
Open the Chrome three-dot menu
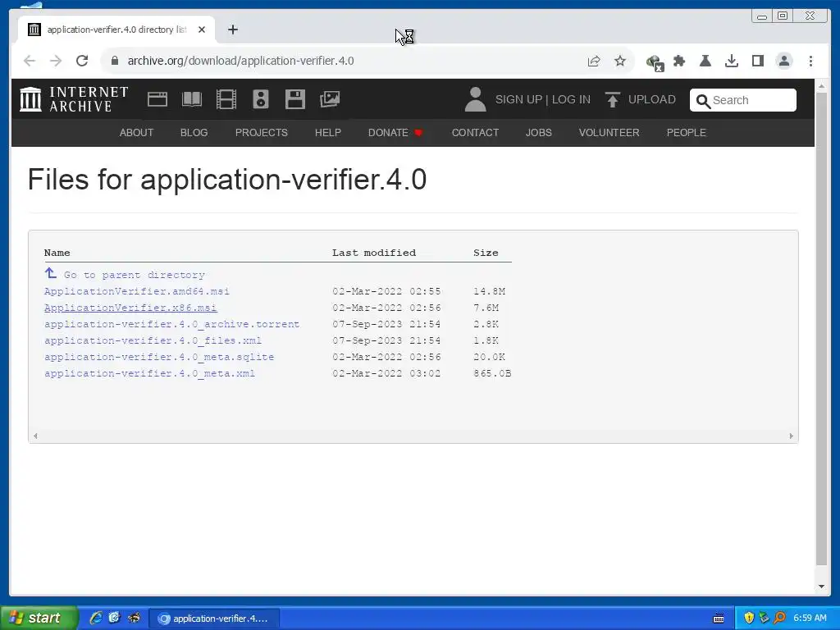(810, 61)
